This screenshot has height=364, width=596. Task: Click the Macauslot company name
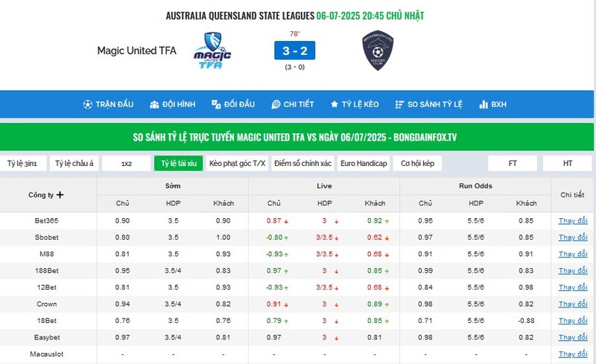click(x=47, y=354)
